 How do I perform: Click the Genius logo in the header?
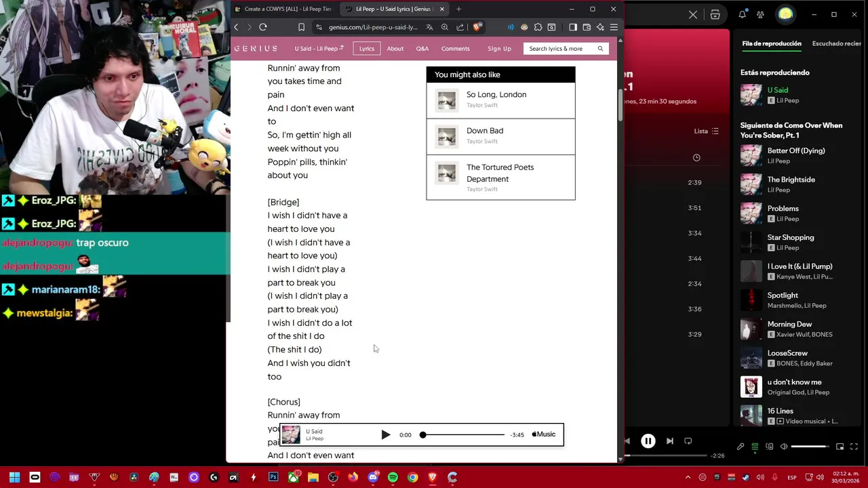tap(256, 49)
